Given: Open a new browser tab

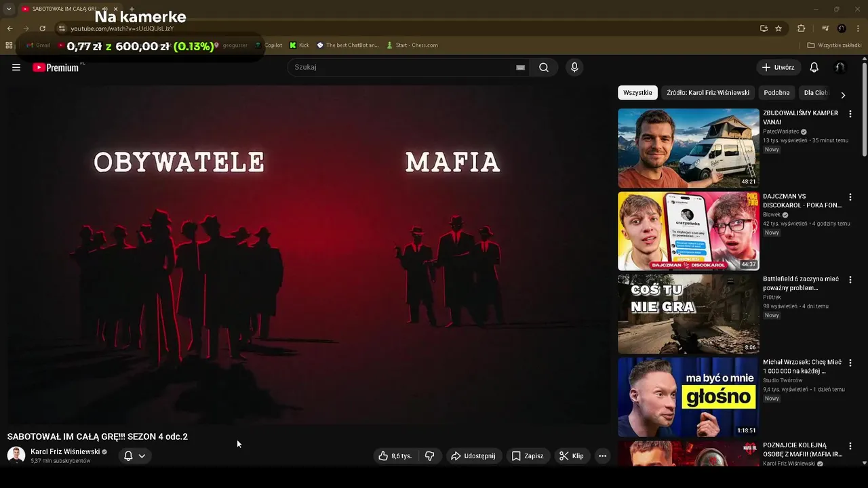Looking at the screenshot, I should click(132, 9).
